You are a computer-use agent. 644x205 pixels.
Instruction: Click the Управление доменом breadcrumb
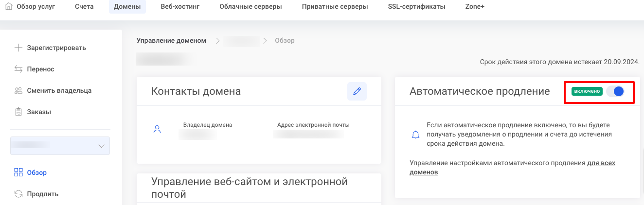[171, 40]
